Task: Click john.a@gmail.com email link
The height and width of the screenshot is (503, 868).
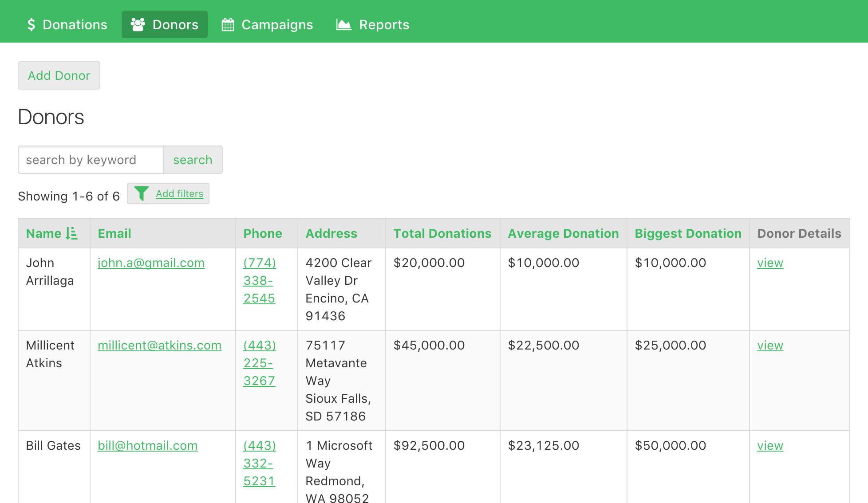Action: click(x=151, y=263)
